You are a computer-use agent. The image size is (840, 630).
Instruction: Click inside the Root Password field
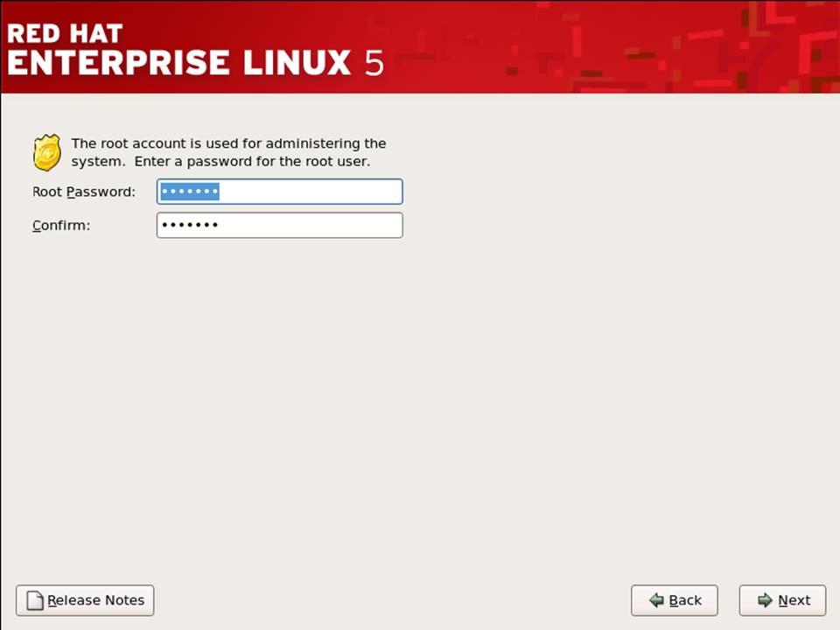[279, 191]
